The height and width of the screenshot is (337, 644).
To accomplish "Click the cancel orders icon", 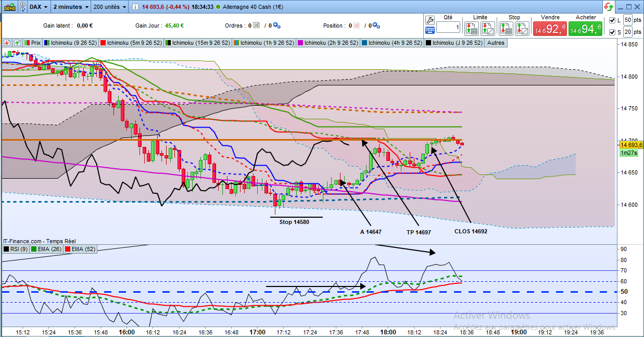I will tap(257, 25).
